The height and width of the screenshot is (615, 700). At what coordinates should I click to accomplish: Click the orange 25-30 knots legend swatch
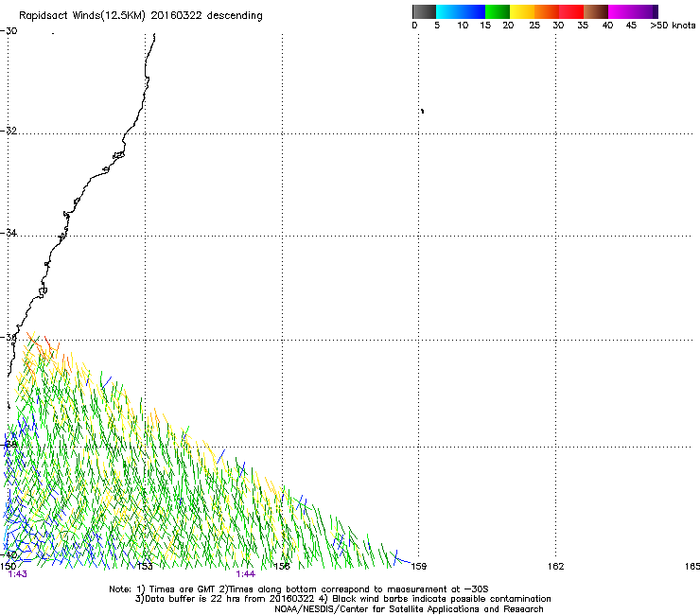tap(547, 11)
